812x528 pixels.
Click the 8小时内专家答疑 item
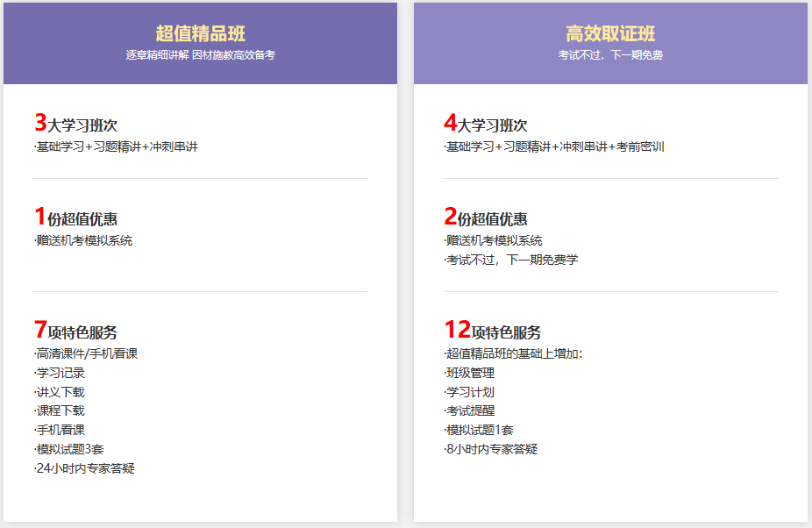491,449
